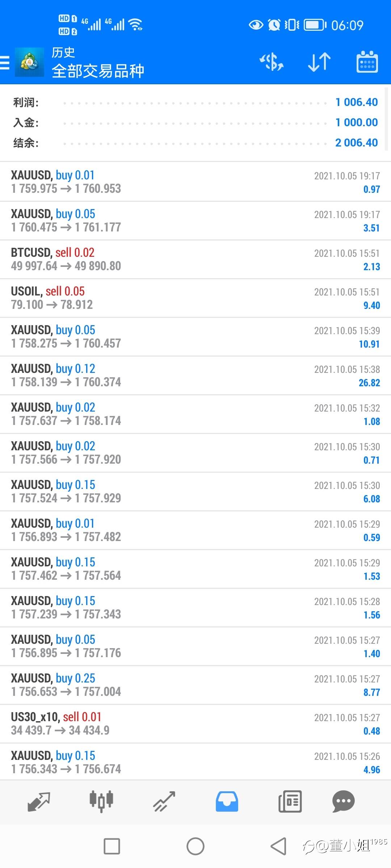
Task: Select the History inbox tab
Action: [227, 801]
